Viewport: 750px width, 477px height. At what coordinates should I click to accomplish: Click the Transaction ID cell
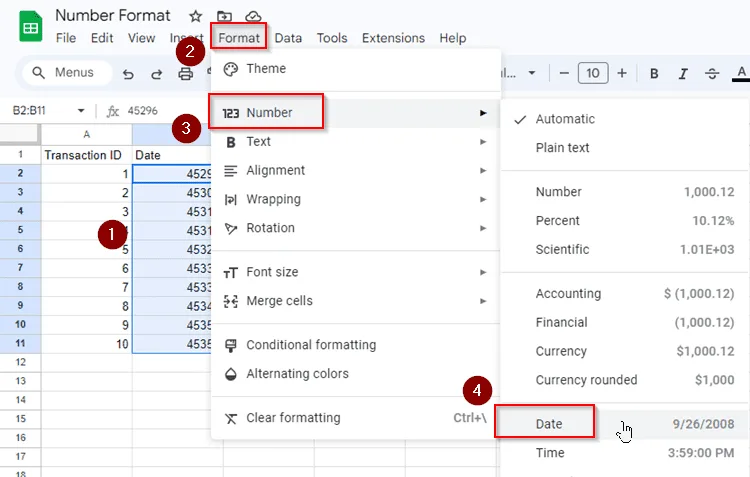coord(87,155)
